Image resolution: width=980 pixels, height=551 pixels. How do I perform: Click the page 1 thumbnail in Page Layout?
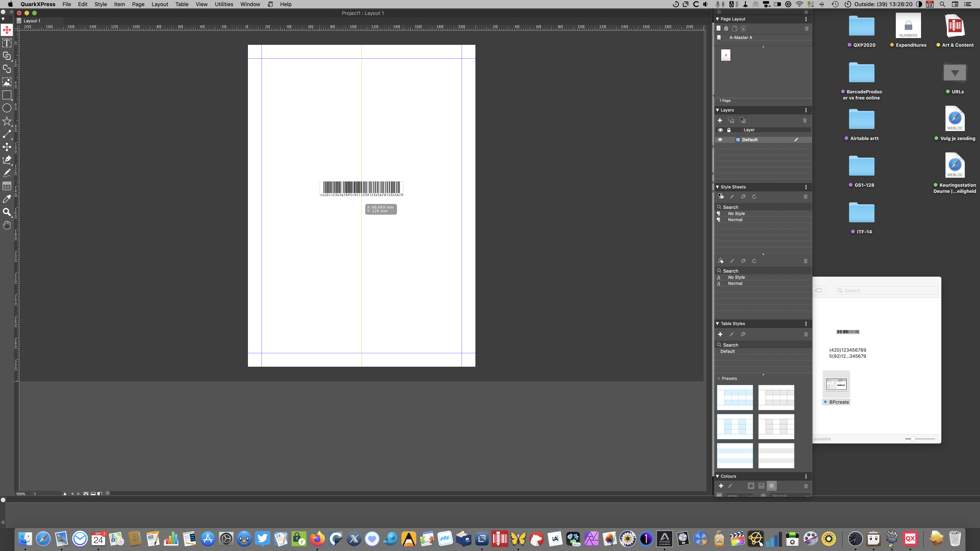point(726,55)
